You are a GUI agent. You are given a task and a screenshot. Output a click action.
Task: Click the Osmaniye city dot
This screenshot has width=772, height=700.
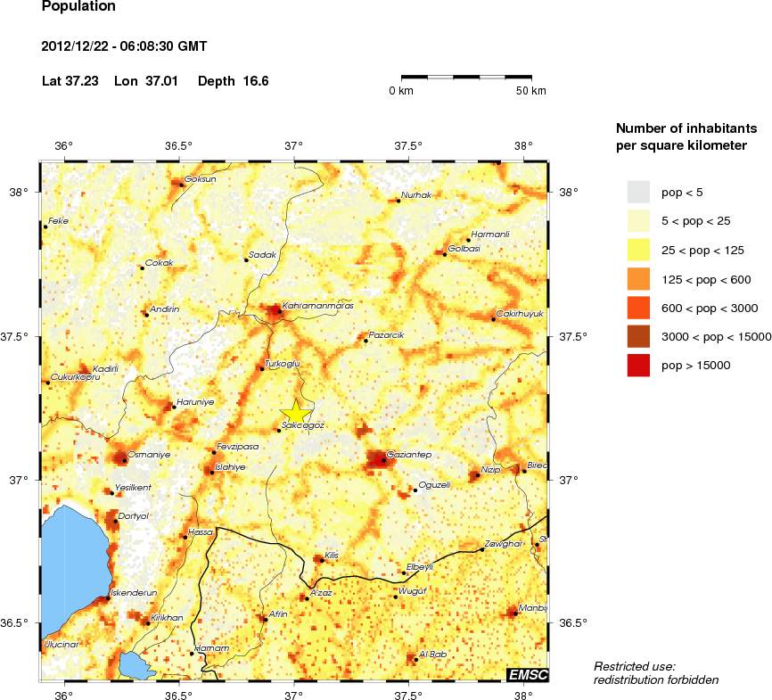124,460
